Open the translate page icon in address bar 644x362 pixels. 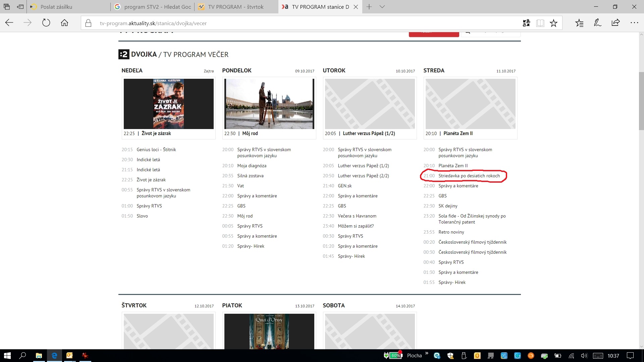pos(526,23)
